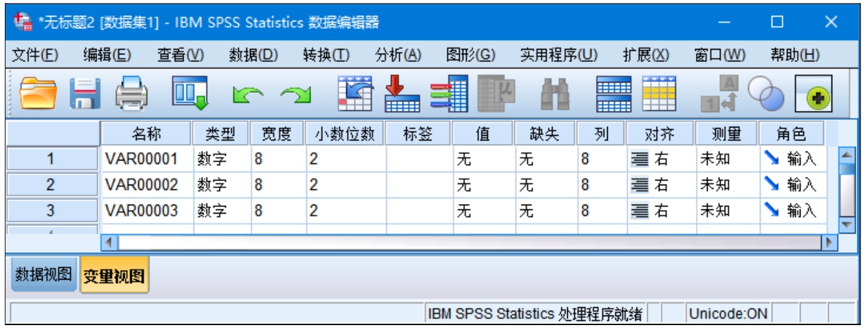Image resolution: width=868 pixels, height=332 pixels.
Task: Click the 缺失 column header
Action: coord(546,133)
